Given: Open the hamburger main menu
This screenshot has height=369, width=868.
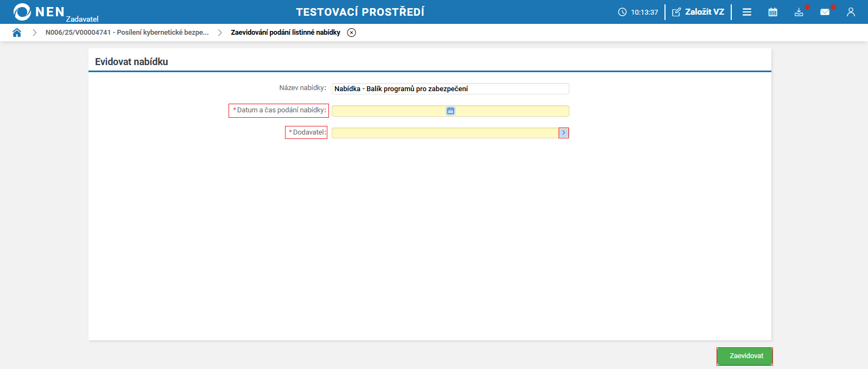Looking at the screenshot, I should pos(747,12).
